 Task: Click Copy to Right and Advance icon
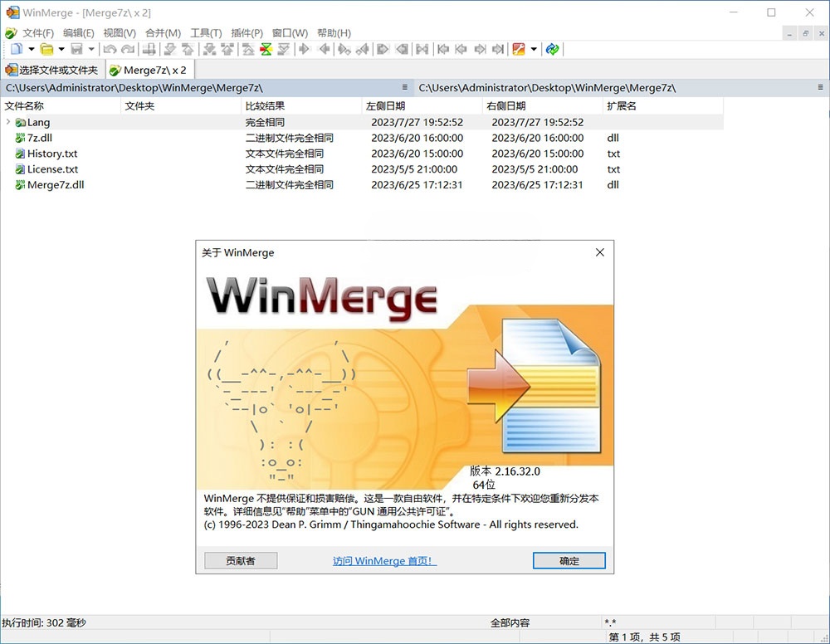pyautogui.click(x=344, y=49)
